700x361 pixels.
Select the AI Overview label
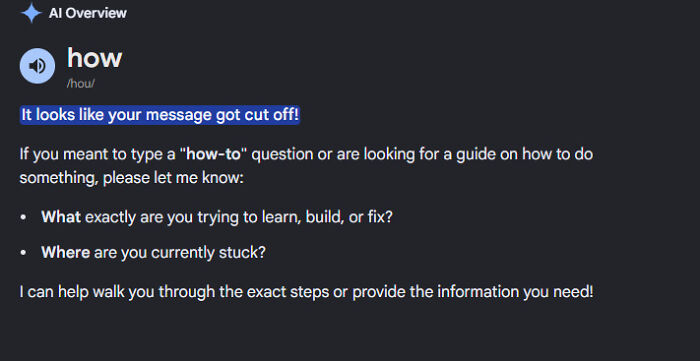click(x=88, y=13)
